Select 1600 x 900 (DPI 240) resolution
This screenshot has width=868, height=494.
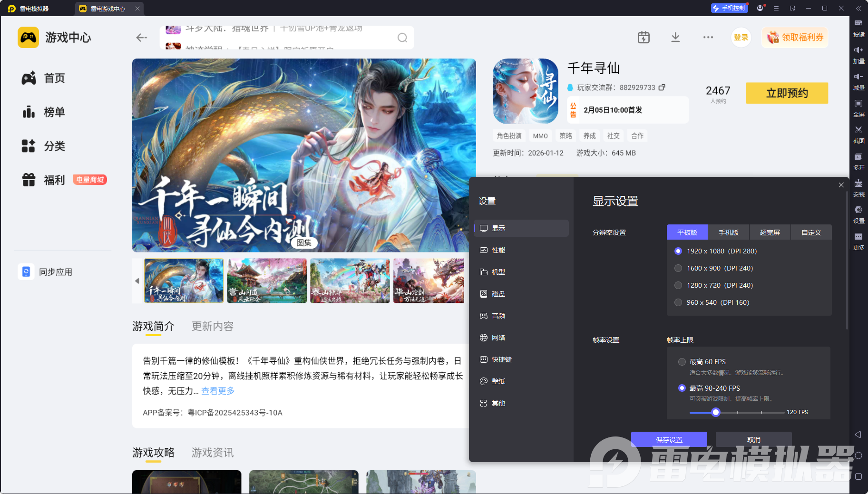(x=678, y=268)
